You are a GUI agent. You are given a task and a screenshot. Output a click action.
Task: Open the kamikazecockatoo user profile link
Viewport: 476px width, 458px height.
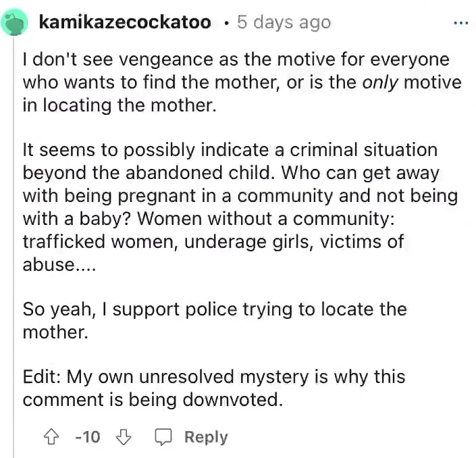point(125,22)
